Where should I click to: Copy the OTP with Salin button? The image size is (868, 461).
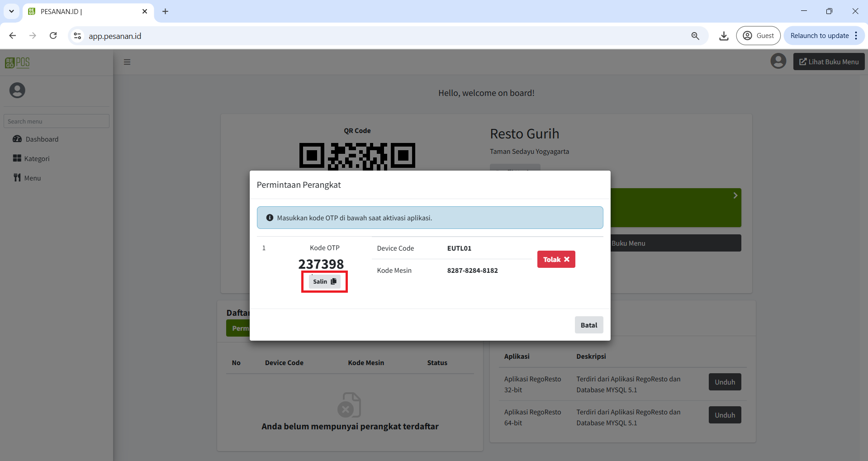(324, 281)
